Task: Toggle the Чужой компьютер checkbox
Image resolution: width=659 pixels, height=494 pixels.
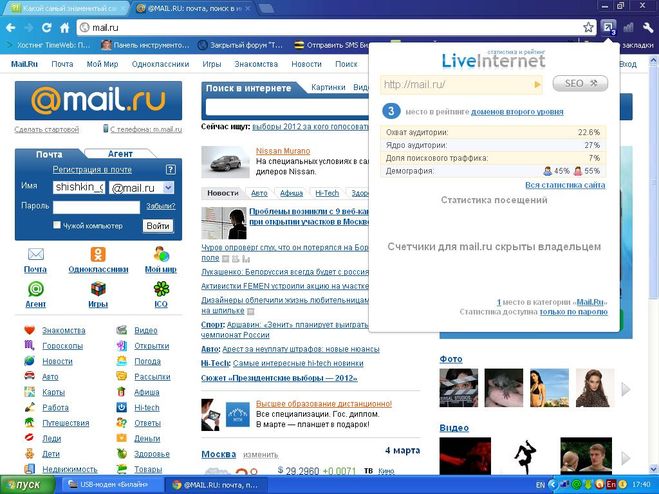Action: coord(57,225)
